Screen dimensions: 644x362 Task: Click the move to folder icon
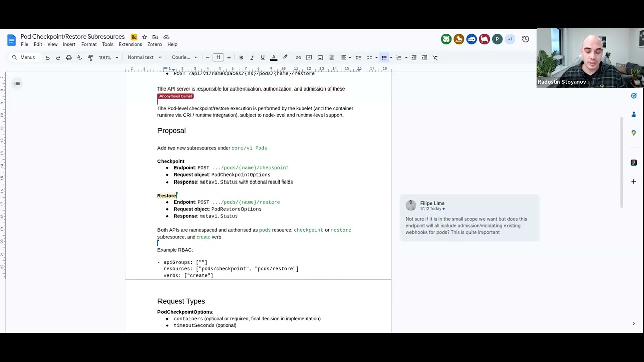[x=155, y=37]
